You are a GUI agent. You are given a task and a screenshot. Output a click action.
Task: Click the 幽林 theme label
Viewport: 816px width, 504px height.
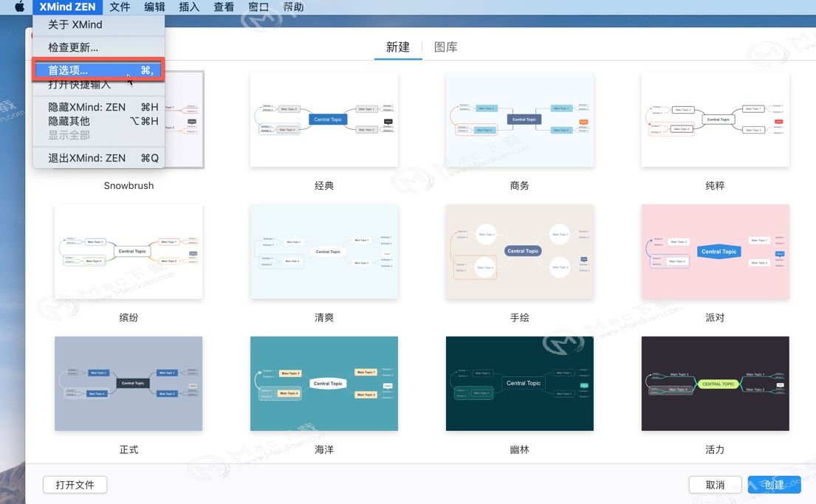click(519, 449)
